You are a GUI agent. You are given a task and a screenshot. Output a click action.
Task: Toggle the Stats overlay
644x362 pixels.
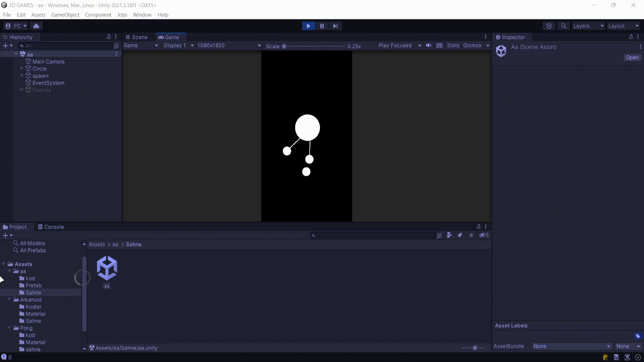coord(453,46)
